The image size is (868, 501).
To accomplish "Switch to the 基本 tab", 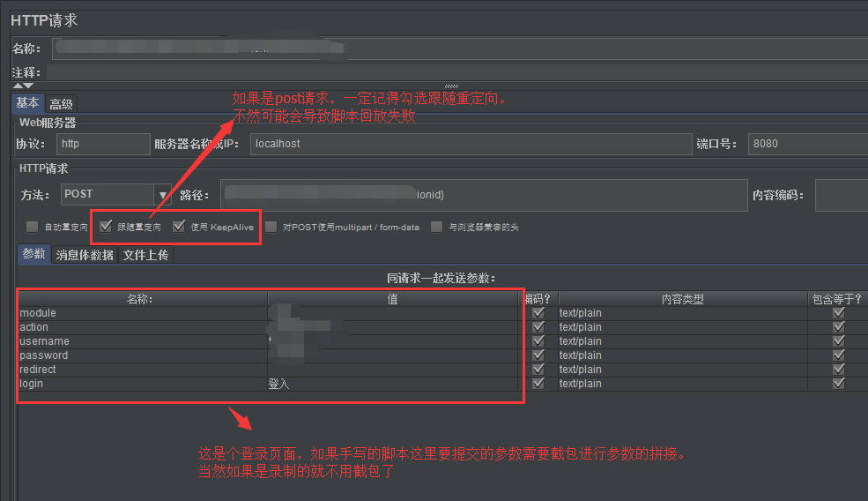I will 27,103.
